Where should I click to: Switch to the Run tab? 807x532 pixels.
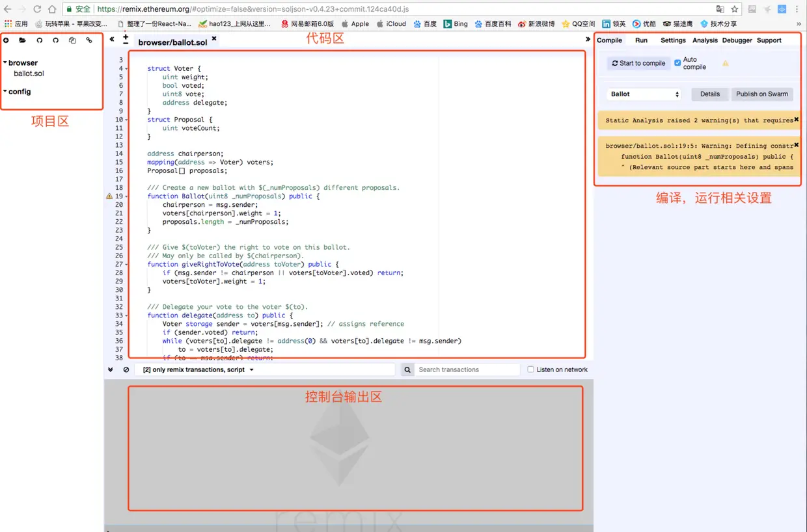[641, 40]
